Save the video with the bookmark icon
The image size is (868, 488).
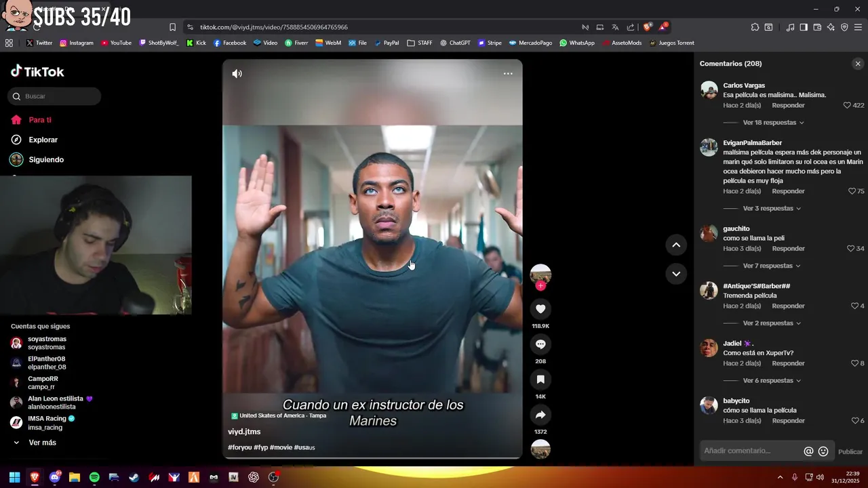(540, 380)
